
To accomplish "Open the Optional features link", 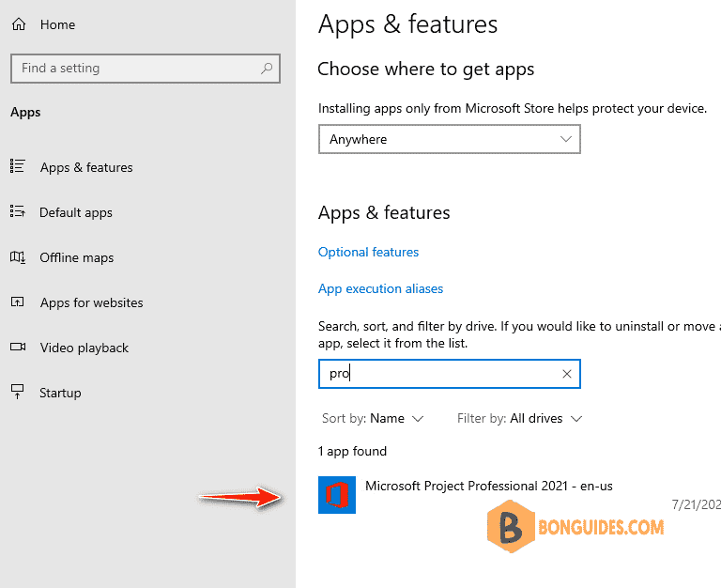I will click(x=368, y=252).
